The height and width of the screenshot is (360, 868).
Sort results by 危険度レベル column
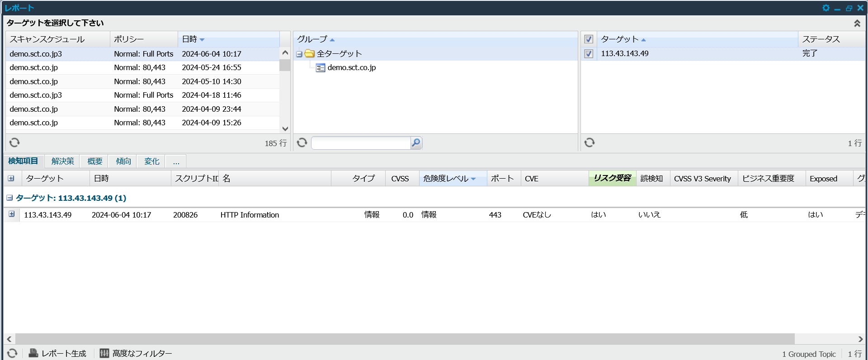pyautogui.click(x=453, y=179)
